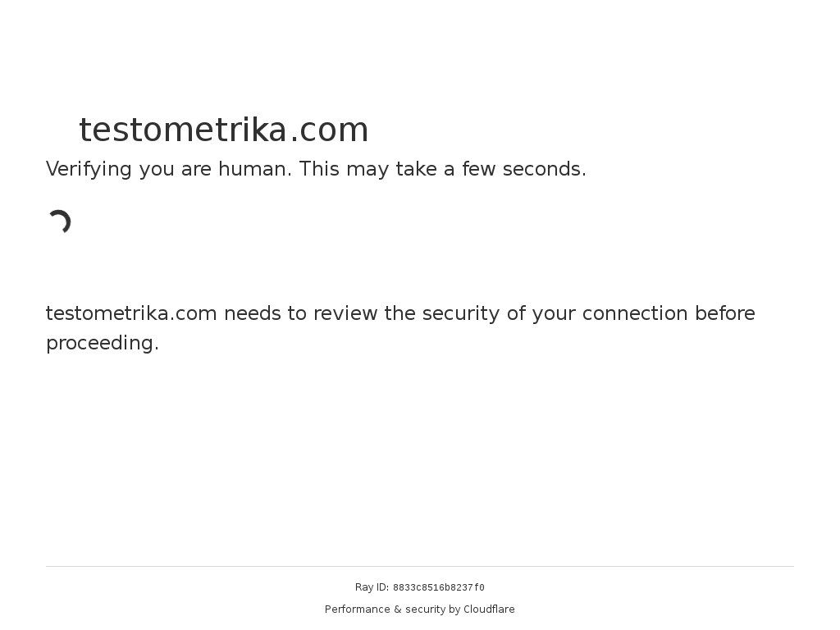
Task: Select the Ray ID value 8833c8516b8237f0
Action: 439,587
